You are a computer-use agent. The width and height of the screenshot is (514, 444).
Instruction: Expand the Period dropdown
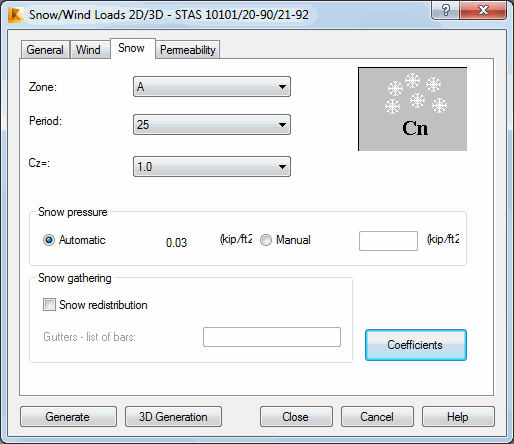[212, 125]
